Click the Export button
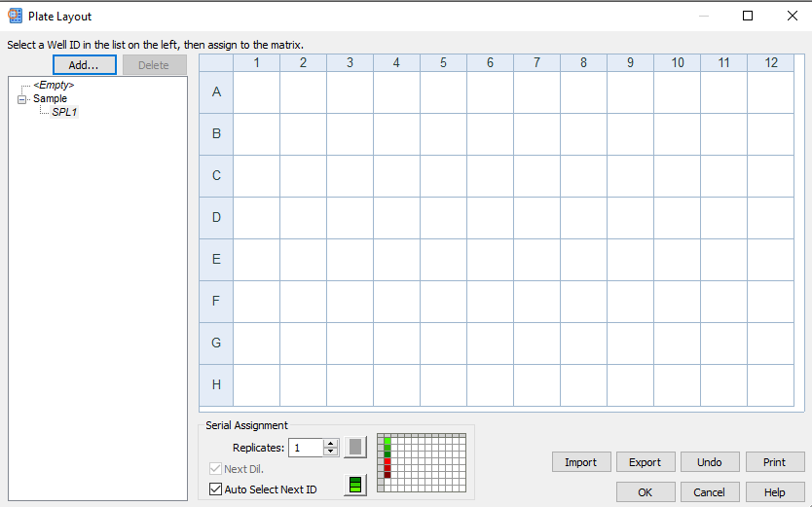Screen dimensions: 812x507 point(646,462)
